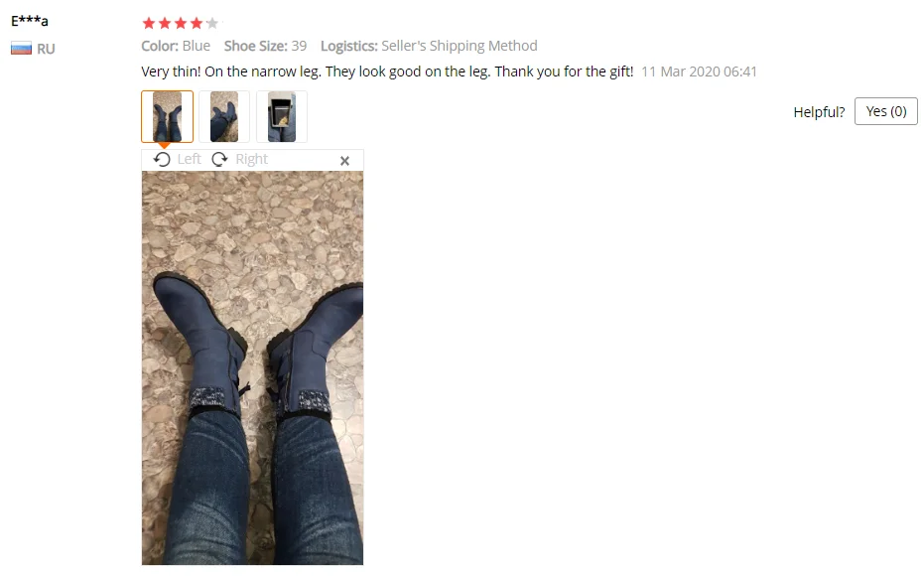924x577 pixels.
Task: Select the first boots thumbnail
Action: coord(168,117)
